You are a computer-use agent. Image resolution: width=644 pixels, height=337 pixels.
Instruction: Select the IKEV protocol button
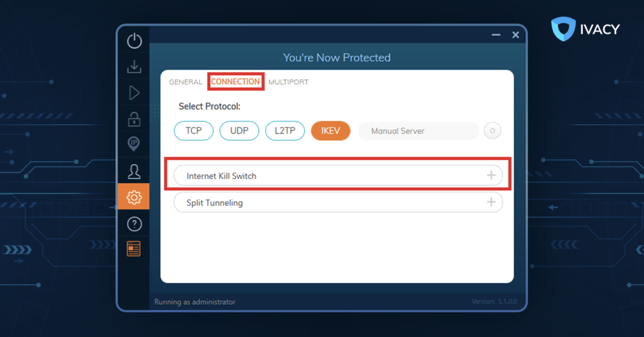point(330,131)
